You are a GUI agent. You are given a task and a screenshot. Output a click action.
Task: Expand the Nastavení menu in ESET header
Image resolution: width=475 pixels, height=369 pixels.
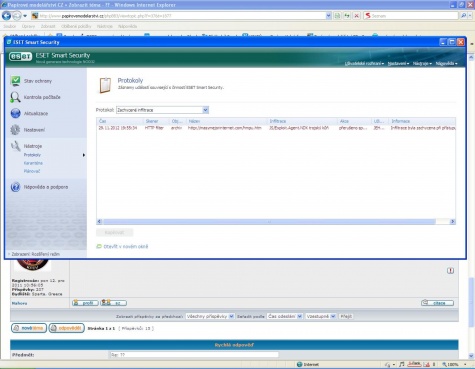tap(398, 63)
